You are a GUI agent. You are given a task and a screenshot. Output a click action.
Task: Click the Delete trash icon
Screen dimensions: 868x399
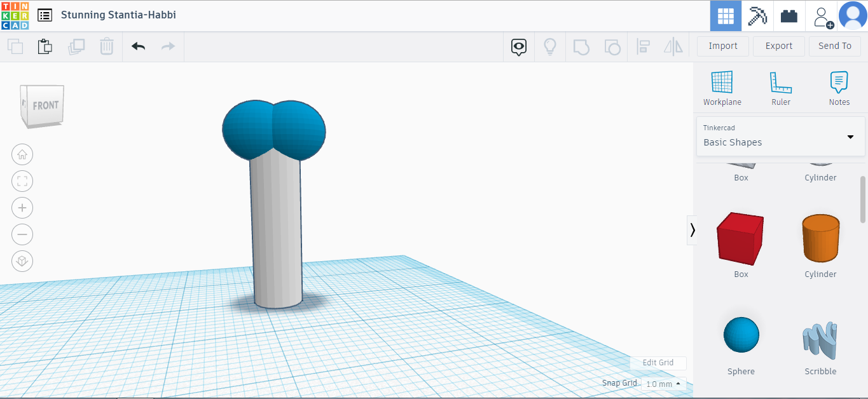point(107,46)
